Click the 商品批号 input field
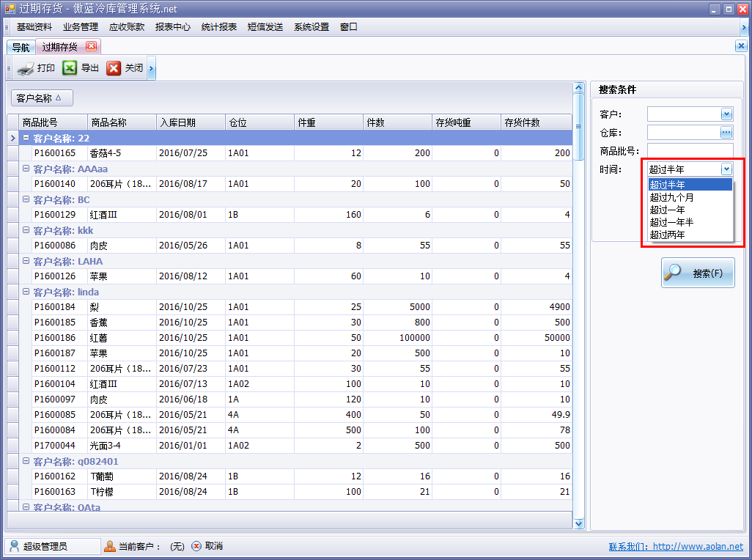This screenshot has height=560, width=752. tap(688, 150)
